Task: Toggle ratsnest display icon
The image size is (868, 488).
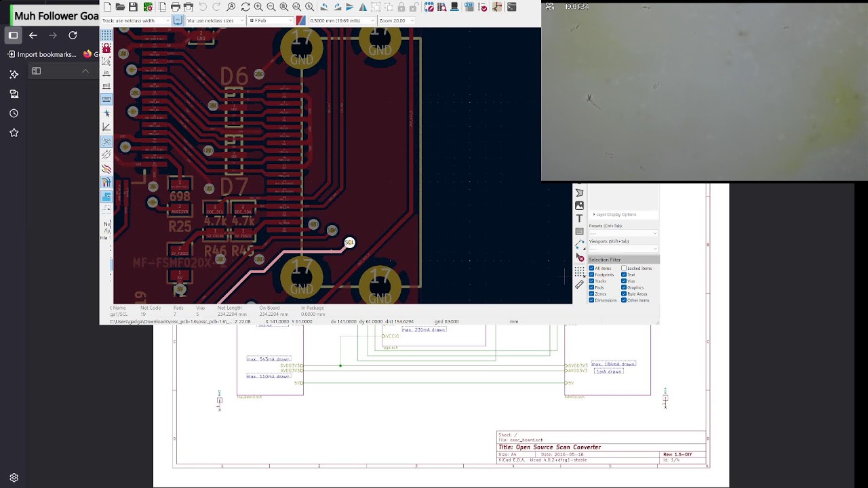Action: (x=106, y=142)
